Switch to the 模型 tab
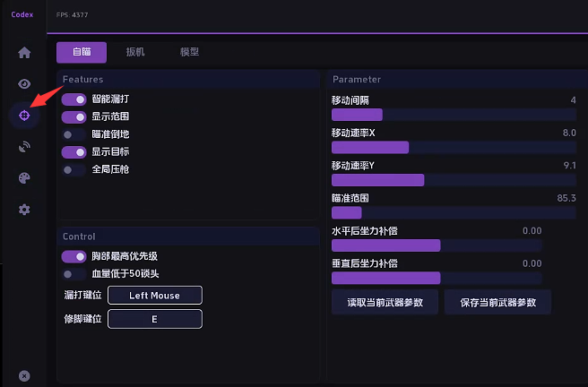Image resolution: width=588 pixels, height=387 pixels. (189, 53)
